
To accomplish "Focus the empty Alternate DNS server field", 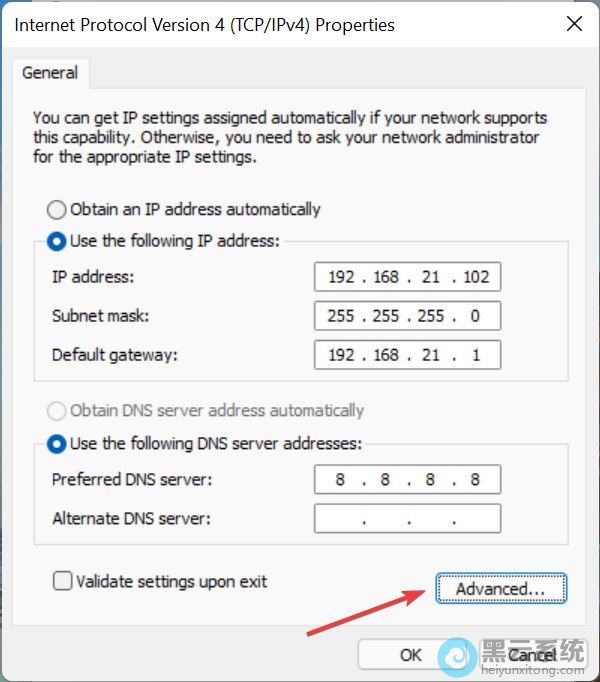I will [x=407, y=518].
